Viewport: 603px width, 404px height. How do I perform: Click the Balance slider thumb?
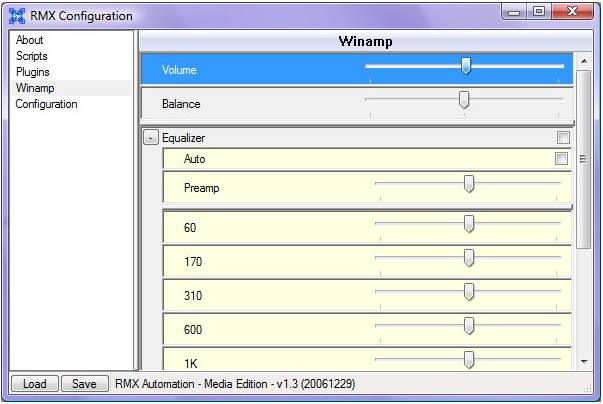[x=464, y=100]
